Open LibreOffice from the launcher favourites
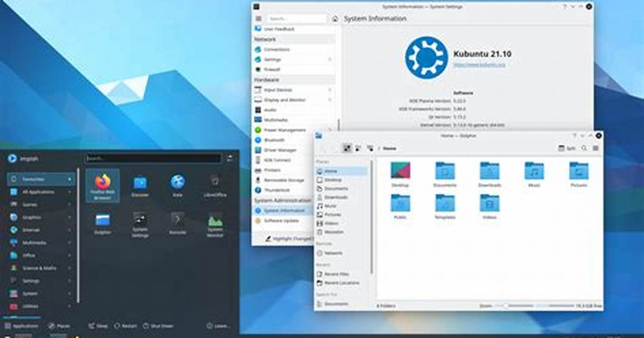 (x=215, y=186)
